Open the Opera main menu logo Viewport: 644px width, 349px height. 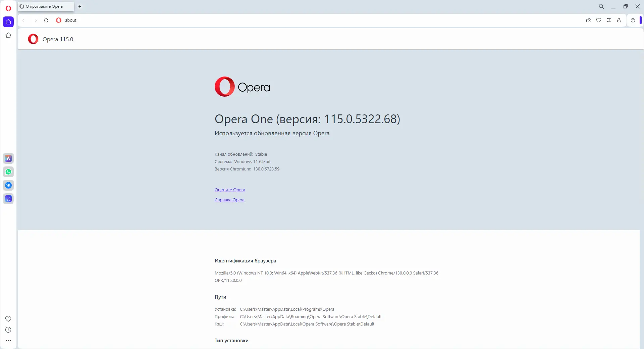[x=8, y=8]
